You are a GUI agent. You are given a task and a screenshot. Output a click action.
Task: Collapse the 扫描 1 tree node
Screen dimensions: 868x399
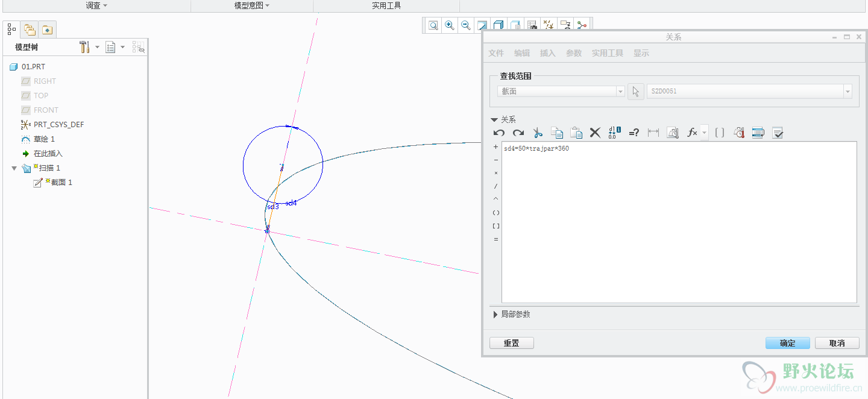point(14,168)
